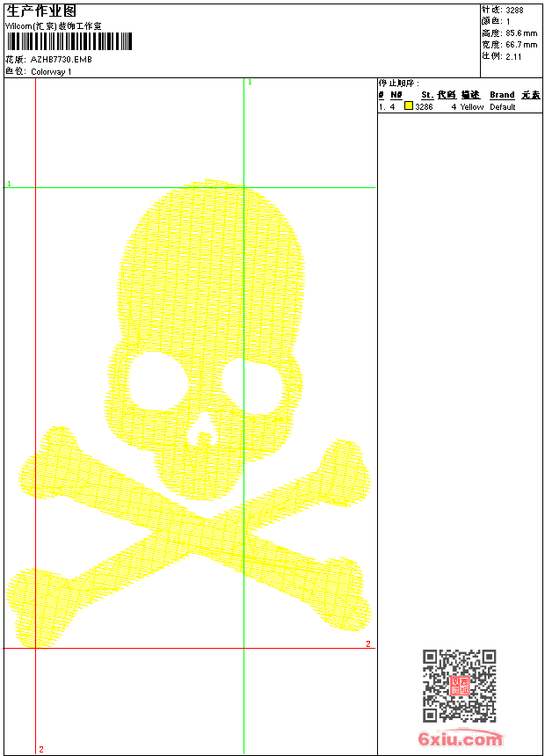Click the Default brand cell
Screen dimensions: 545x756
click(503, 106)
